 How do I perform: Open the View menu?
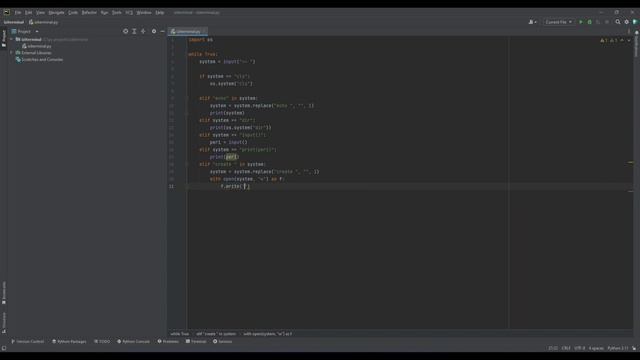click(x=40, y=13)
